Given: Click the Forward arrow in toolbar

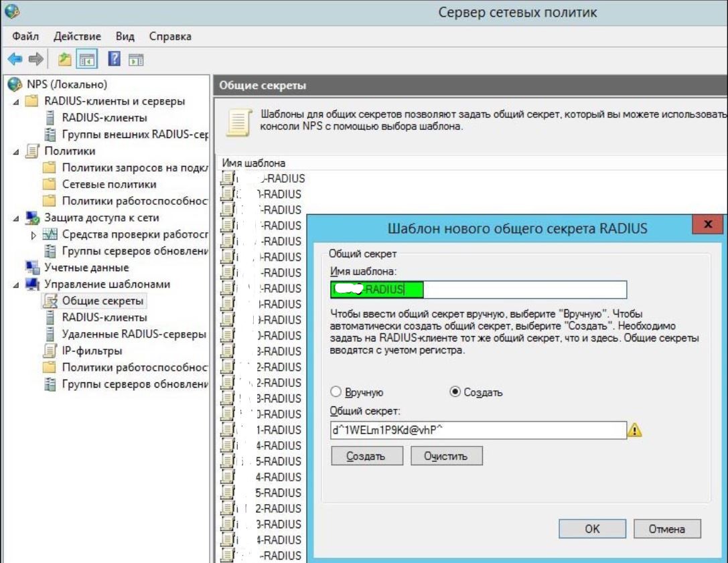Looking at the screenshot, I should (x=33, y=60).
